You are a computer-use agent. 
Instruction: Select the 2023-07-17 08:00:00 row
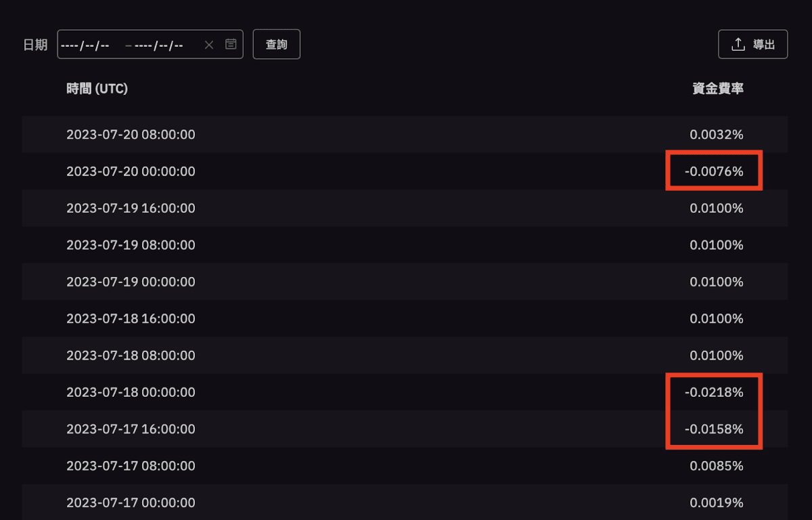pos(405,466)
